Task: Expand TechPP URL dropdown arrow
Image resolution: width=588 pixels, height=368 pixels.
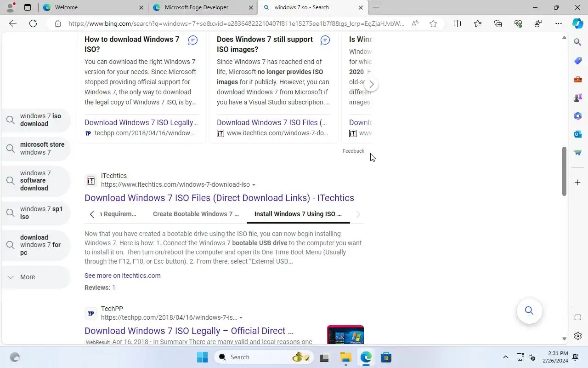Action: point(241,318)
